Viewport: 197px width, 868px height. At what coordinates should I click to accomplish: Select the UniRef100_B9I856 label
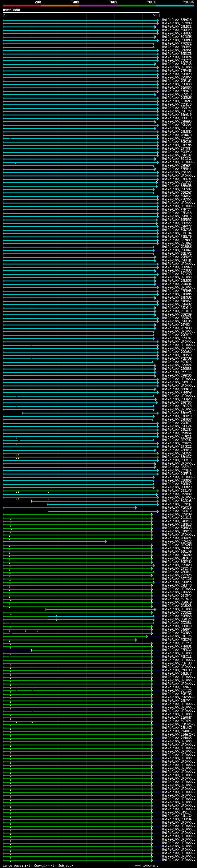177,37
